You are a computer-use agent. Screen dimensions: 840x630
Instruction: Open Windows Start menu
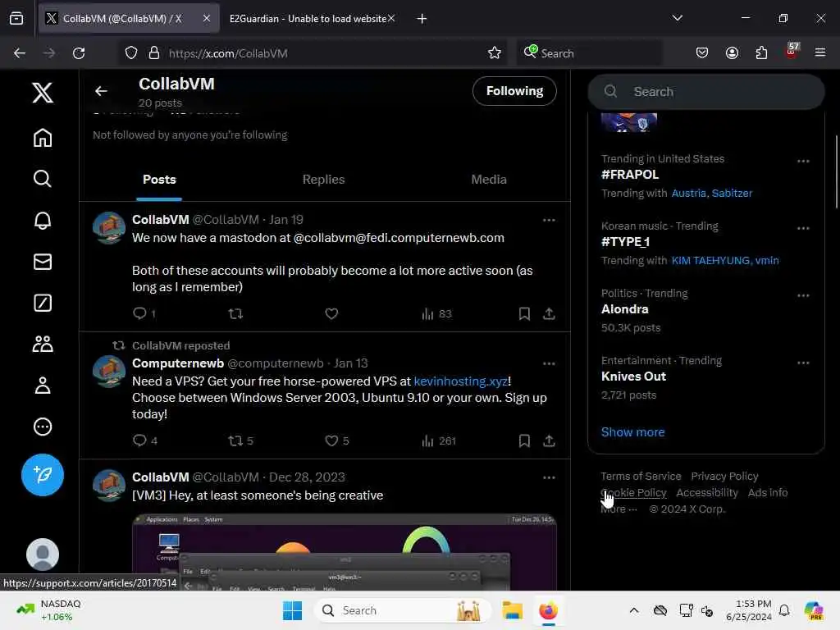pos(293,610)
